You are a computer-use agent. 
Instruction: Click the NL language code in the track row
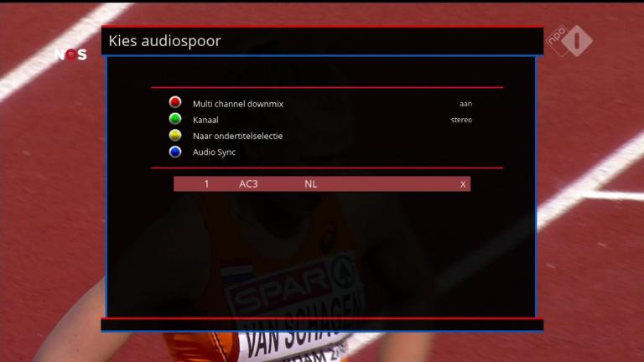click(311, 184)
